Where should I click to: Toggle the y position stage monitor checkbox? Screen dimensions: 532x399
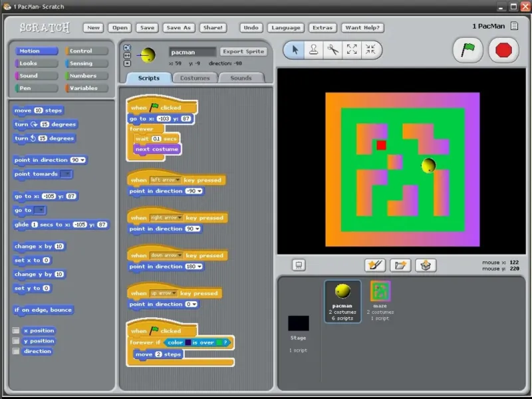click(16, 340)
